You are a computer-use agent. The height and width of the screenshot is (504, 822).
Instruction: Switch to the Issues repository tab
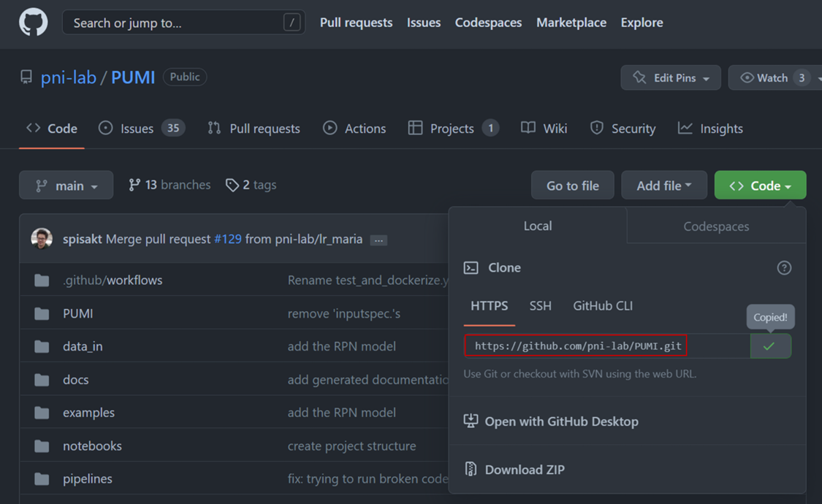[142, 129]
